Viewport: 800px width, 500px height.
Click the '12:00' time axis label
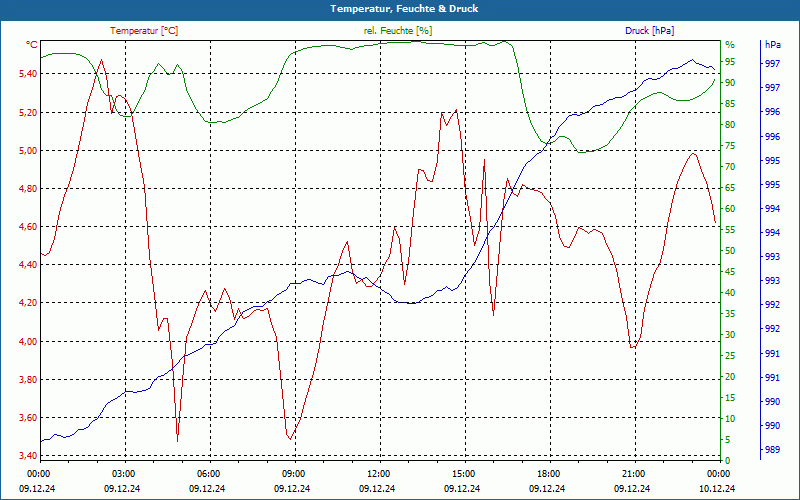379,474
